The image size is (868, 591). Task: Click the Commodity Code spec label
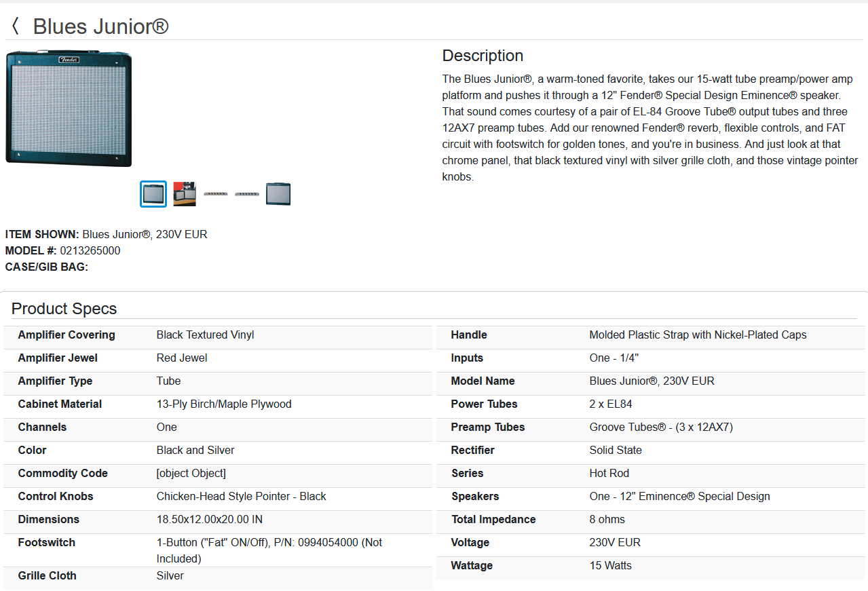tap(63, 473)
